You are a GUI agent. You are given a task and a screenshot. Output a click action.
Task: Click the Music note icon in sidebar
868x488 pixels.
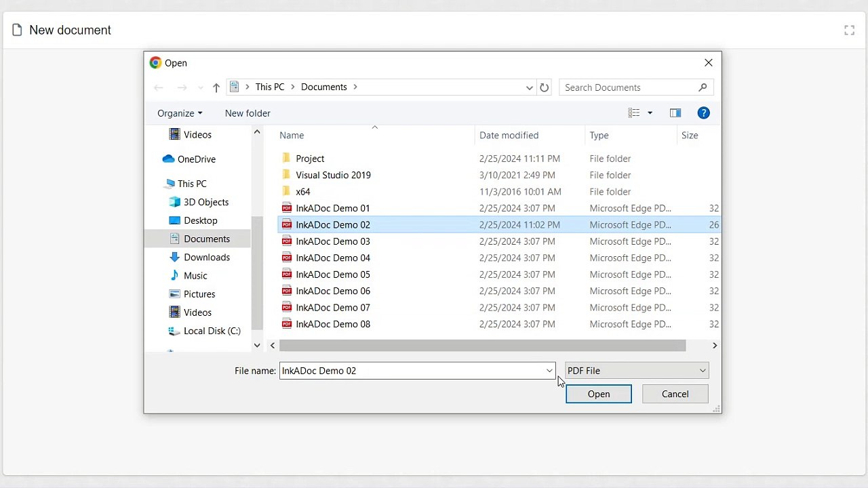point(175,275)
